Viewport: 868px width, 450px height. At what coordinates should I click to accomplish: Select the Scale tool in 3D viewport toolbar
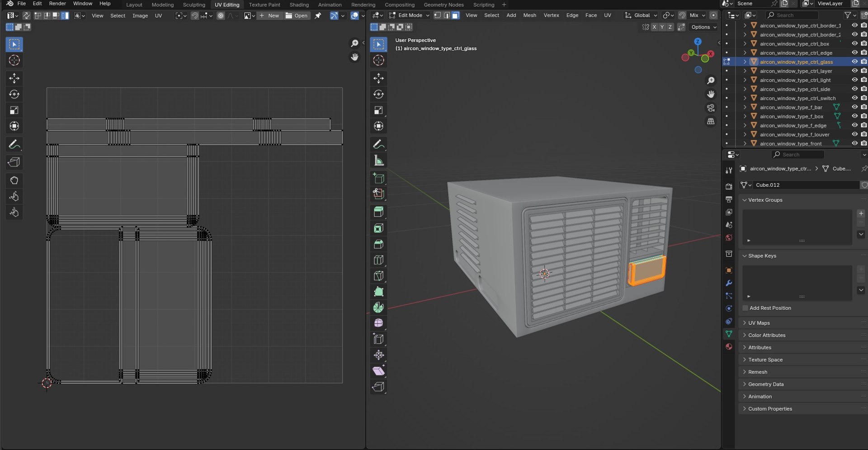click(378, 110)
